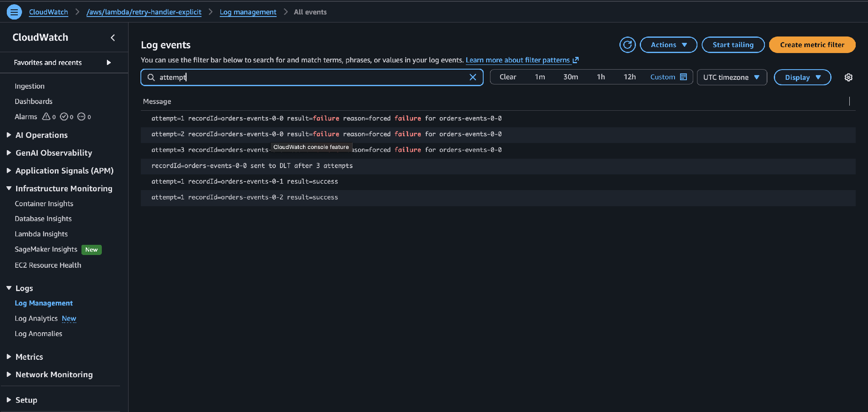The height and width of the screenshot is (412, 868).
Task: Select the 1m time range
Action: coord(540,77)
